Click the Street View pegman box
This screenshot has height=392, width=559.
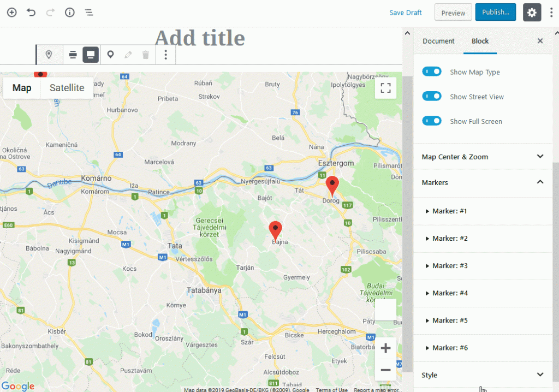point(385,310)
